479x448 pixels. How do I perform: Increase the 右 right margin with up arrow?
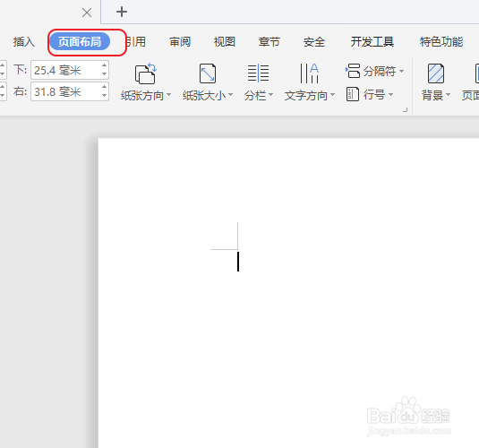coord(105,87)
